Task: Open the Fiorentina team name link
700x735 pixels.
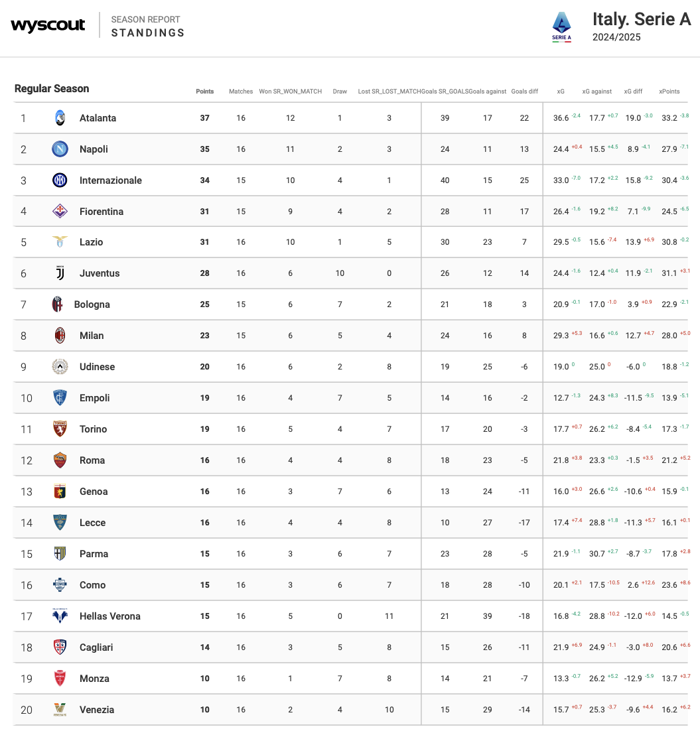Action: point(102,212)
